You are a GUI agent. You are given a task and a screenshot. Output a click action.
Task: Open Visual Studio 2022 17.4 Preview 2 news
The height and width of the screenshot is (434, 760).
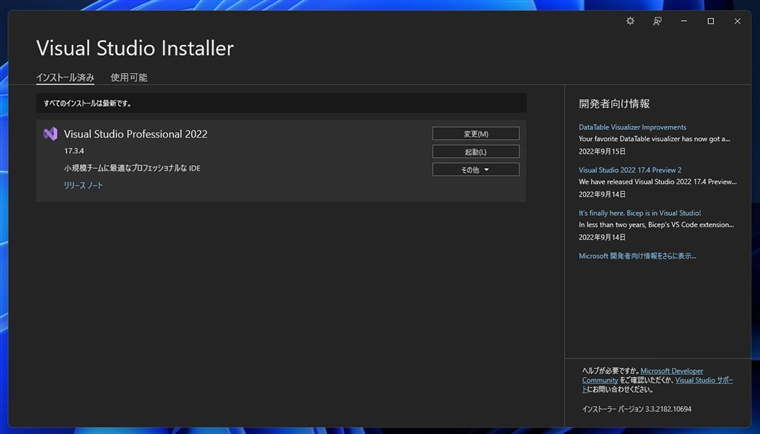pos(630,170)
